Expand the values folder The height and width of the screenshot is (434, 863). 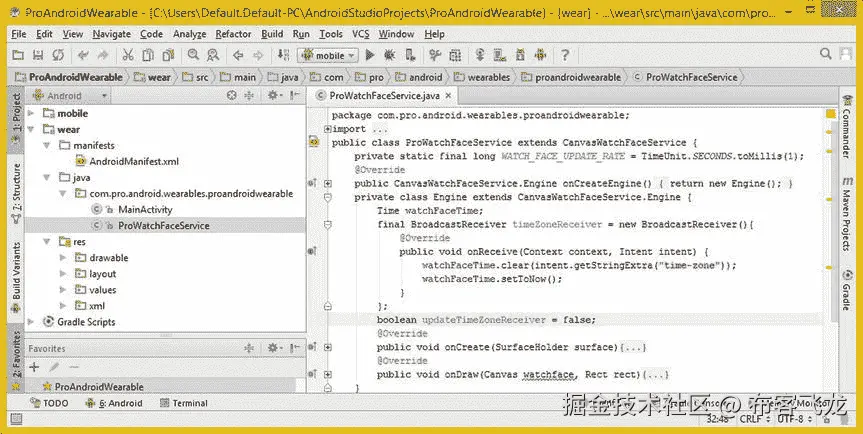point(63,289)
